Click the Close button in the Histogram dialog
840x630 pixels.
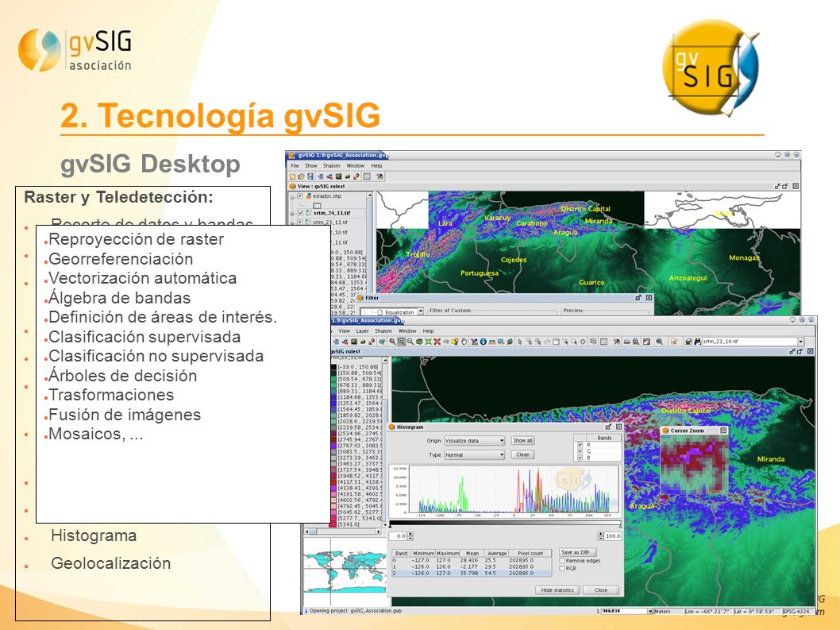(x=601, y=590)
